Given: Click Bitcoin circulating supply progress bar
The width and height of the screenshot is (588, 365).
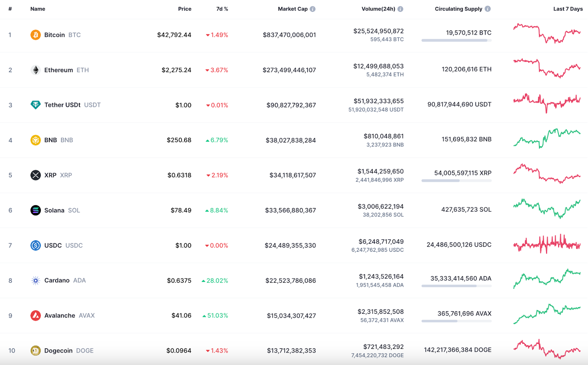Looking at the screenshot, I should pyautogui.click(x=456, y=40).
